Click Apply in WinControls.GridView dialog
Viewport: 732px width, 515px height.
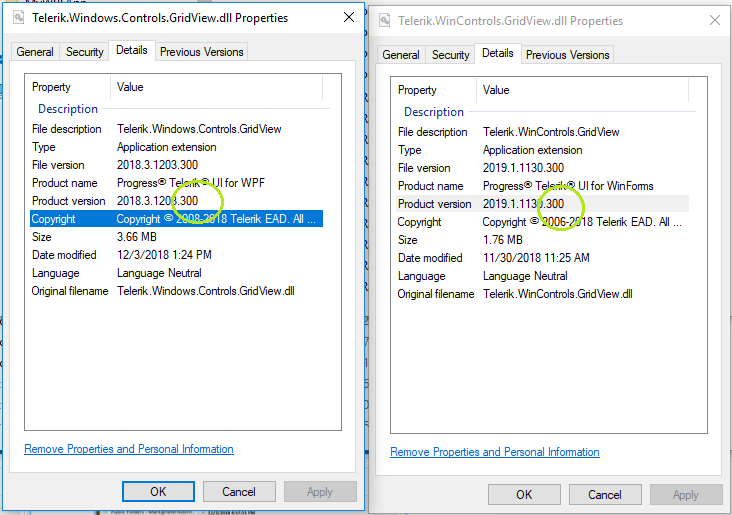(x=686, y=494)
